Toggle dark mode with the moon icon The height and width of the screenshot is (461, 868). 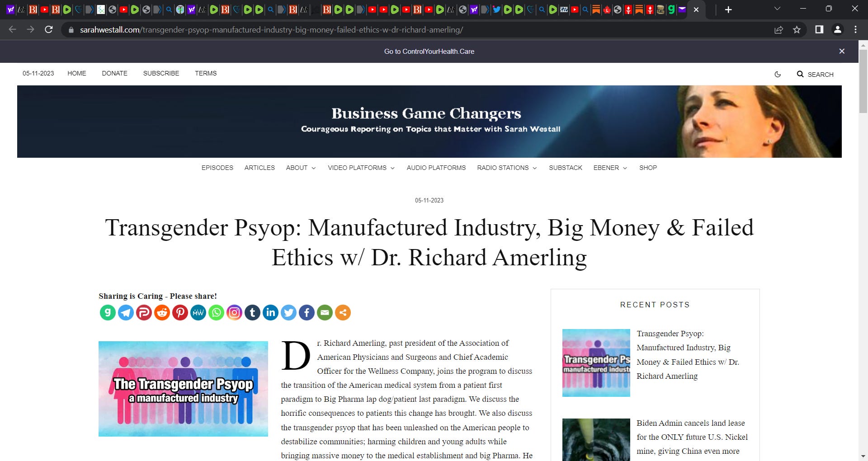coord(778,74)
